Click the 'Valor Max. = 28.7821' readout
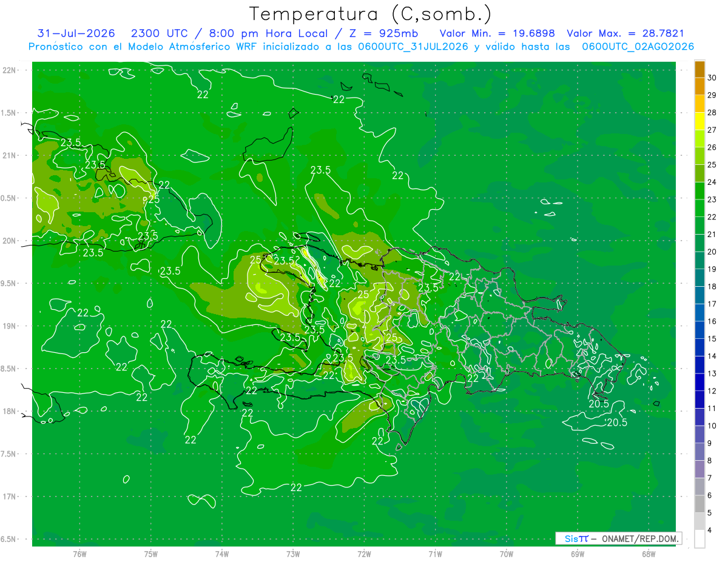This screenshot has height=562, width=728. (x=625, y=33)
